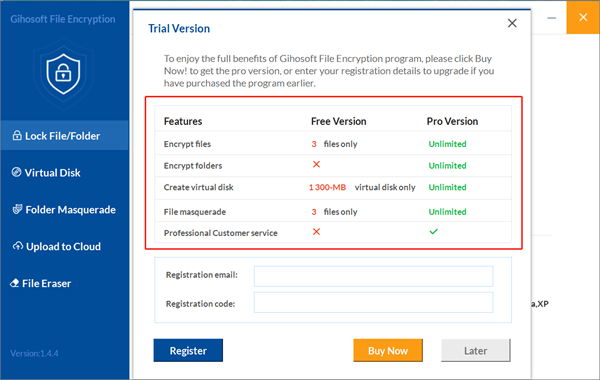Click the padlock icon beside Lock File/Folder
Screen dimensions: 600x380
[17, 135]
